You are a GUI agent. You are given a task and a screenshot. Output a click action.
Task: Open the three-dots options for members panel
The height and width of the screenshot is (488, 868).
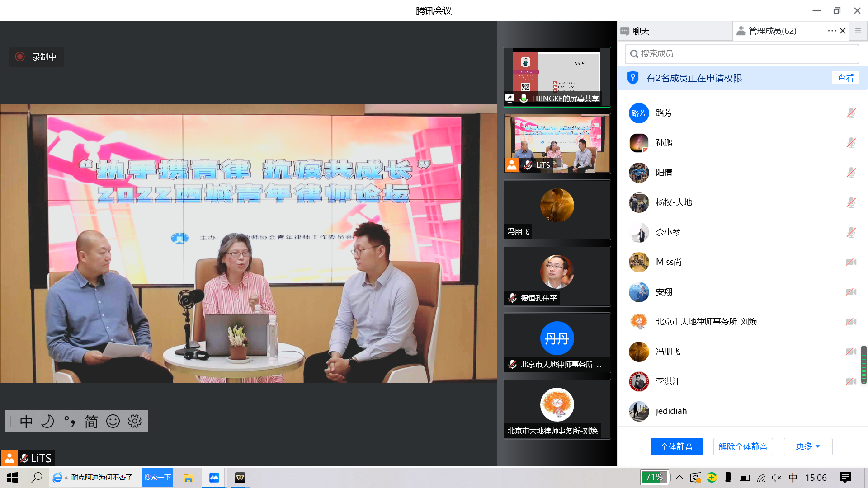pos(832,31)
